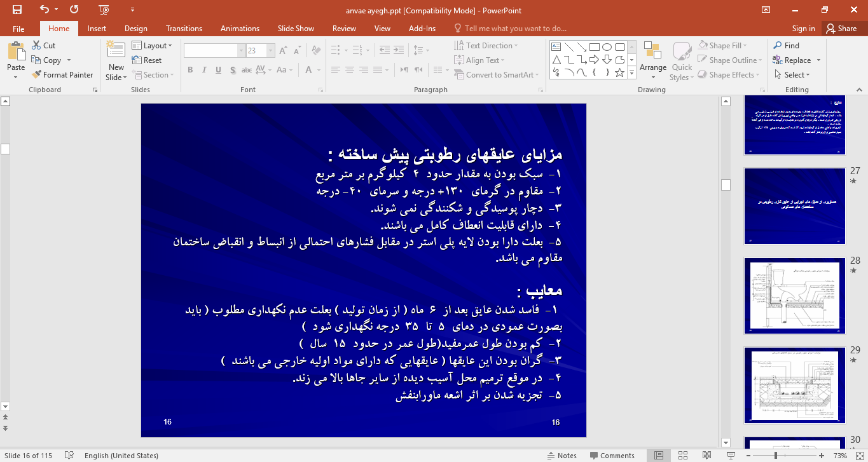Open Align Text dropdown

[479, 60]
